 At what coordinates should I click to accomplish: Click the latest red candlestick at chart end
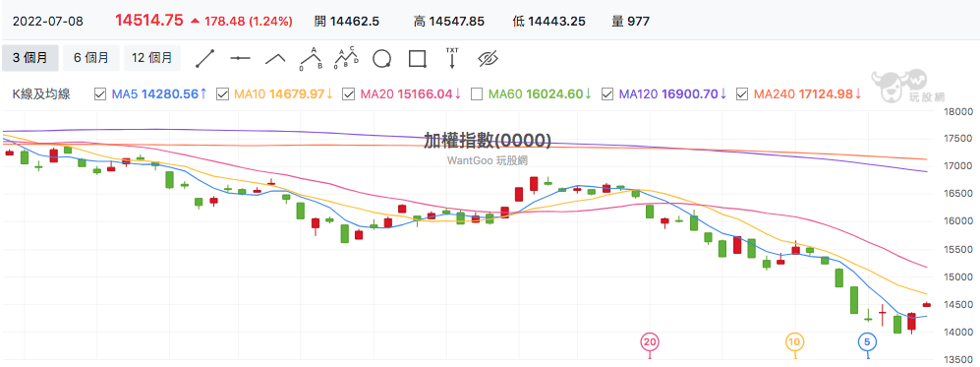(x=926, y=304)
